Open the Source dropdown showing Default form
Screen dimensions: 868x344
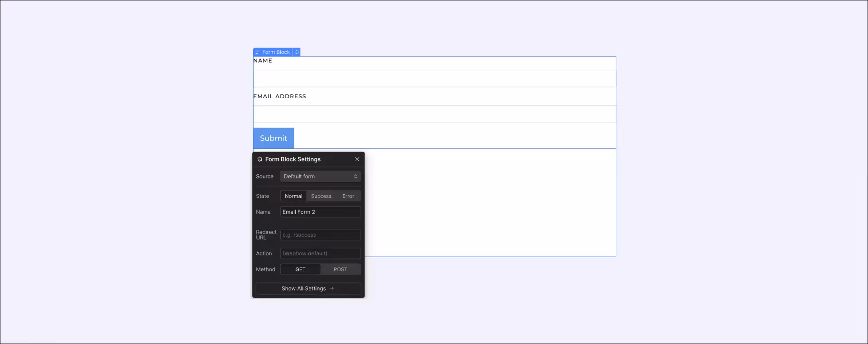pos(321,177)
